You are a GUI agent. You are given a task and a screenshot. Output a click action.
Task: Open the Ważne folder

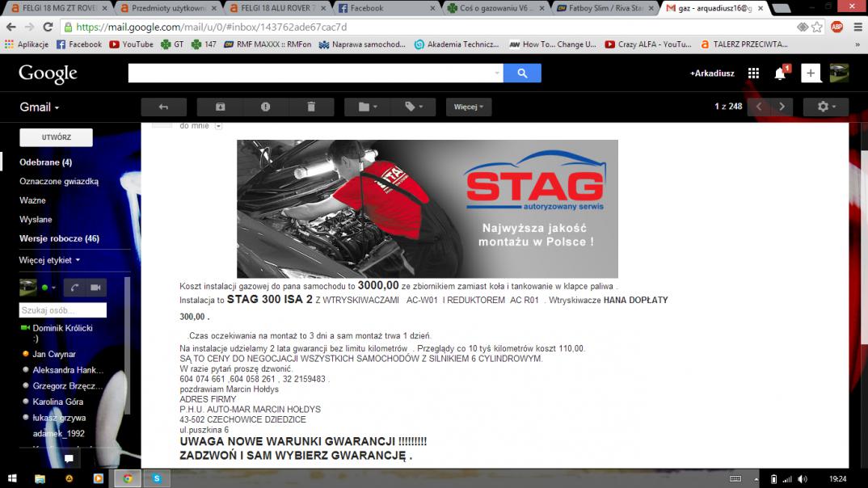point(32,200)
